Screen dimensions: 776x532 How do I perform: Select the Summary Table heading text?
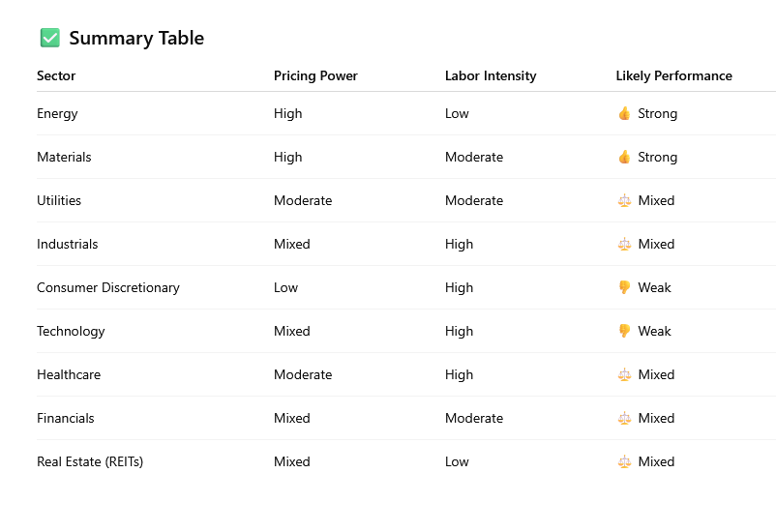click(x=136, y=38)
